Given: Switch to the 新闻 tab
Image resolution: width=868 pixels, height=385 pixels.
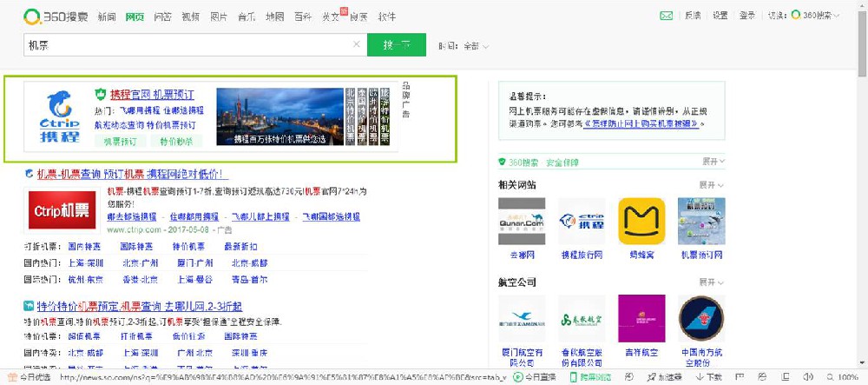Looking at the screenshot, I should pyautogui.click(x=107, y=17).
